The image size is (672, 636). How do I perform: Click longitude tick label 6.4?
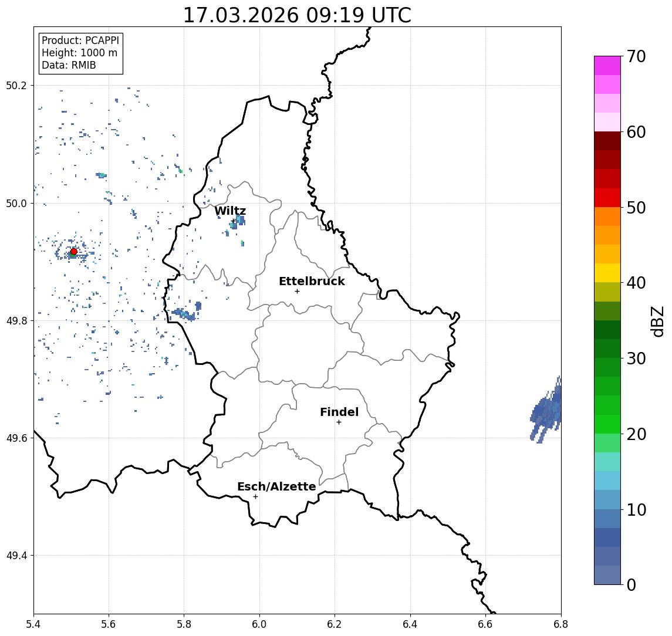point(411,624)
